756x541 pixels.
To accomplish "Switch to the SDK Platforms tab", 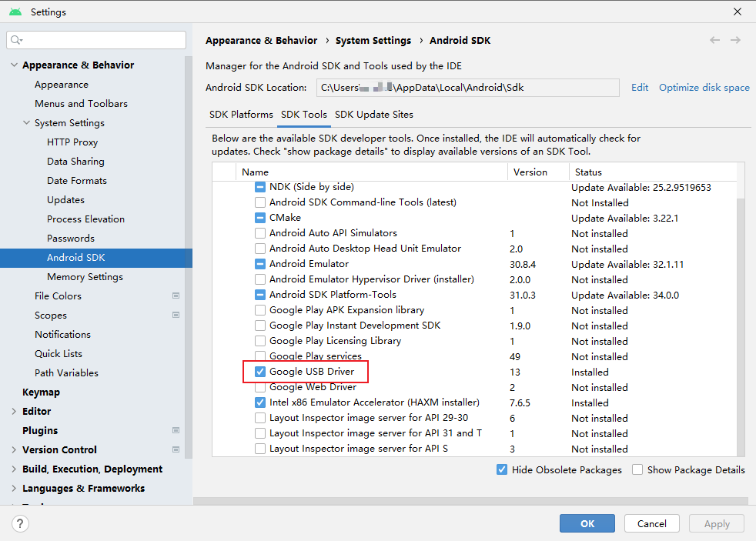I will (x=241, y=115).
